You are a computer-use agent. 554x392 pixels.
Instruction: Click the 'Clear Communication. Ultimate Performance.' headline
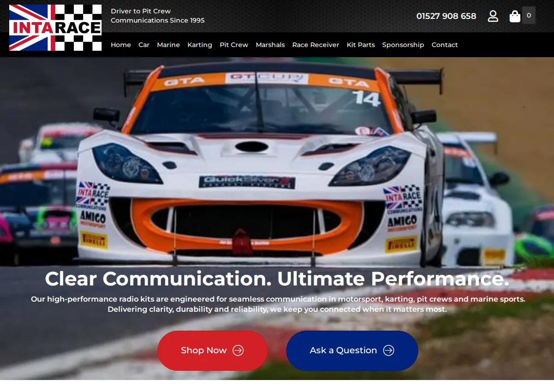[277, 279]
